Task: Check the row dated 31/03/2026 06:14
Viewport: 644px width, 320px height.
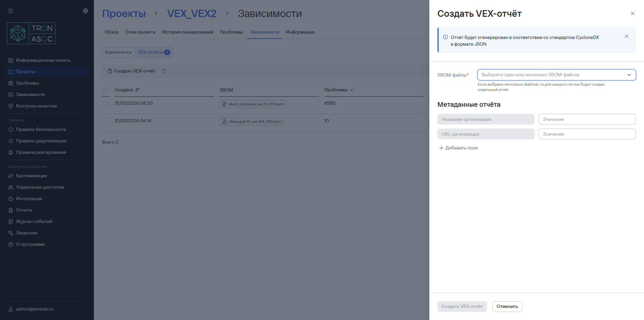Action: 106,121
